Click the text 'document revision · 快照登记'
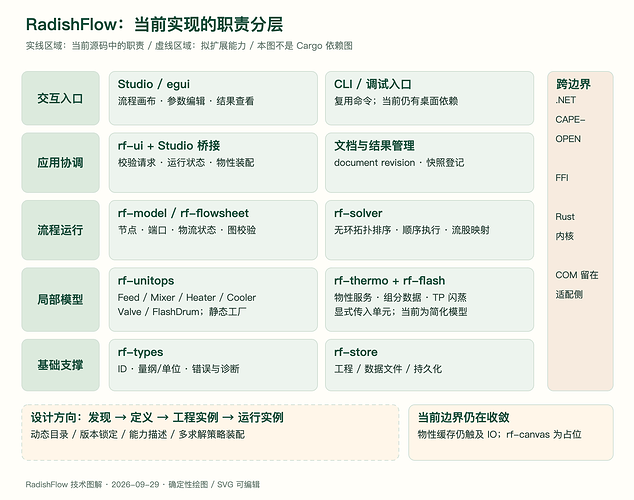634x500 pixels. (x=399, y=162)
